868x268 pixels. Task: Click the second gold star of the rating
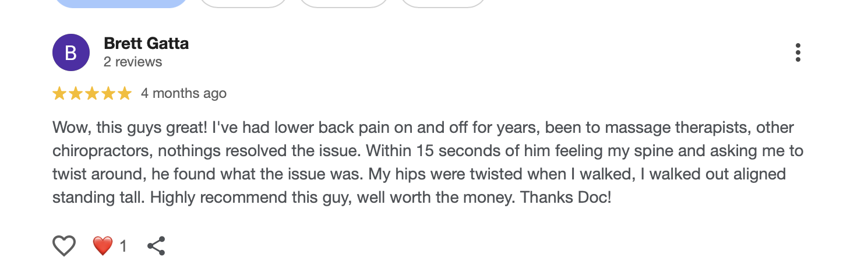tap(76, 93)
